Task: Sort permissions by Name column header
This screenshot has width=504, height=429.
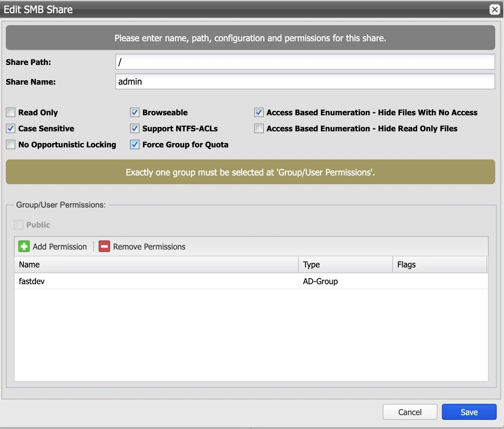Action: [x=156, y=264]
